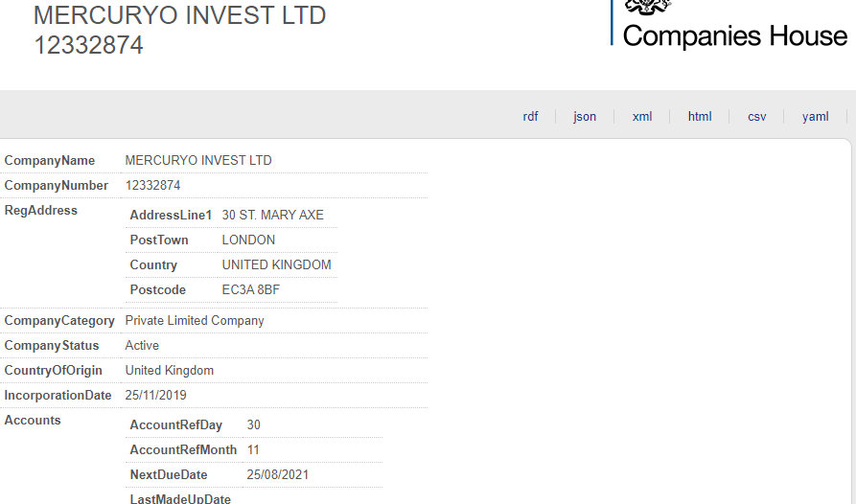Open the yaml format link
856x504 pixels.
[815, 117]
